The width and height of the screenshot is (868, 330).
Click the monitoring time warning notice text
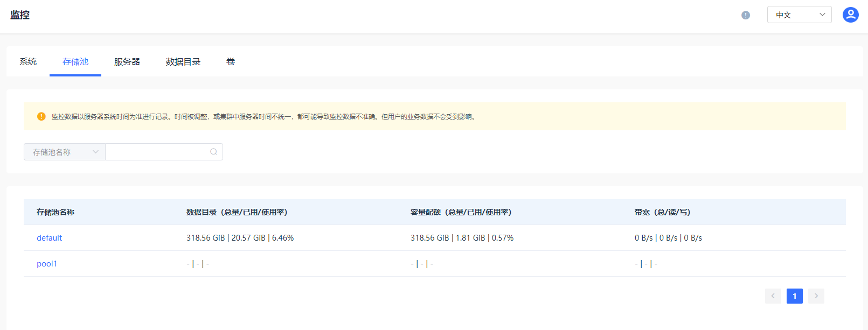coord(264,116)
